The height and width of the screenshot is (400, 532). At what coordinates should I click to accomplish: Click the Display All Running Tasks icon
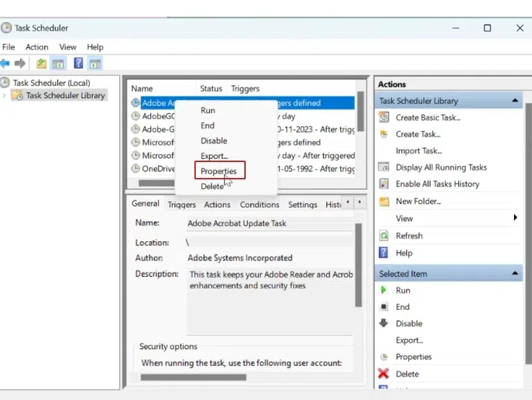point(384,167)
